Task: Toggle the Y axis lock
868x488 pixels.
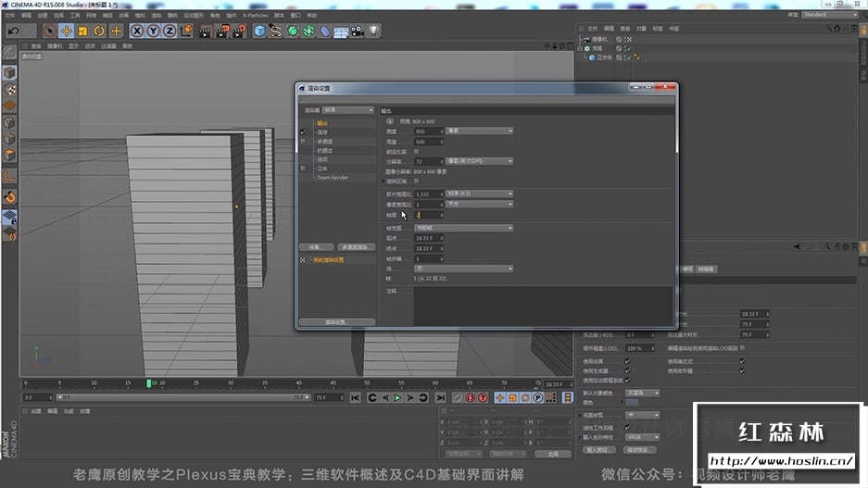Action: click(153, 31)
